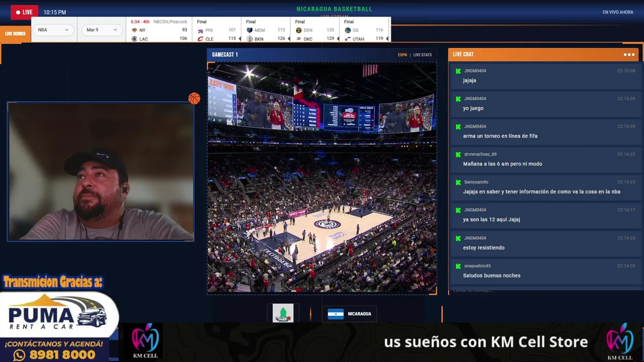
Task: Click the 22:15:08 chat timestamp
Action: coord(626,71)
